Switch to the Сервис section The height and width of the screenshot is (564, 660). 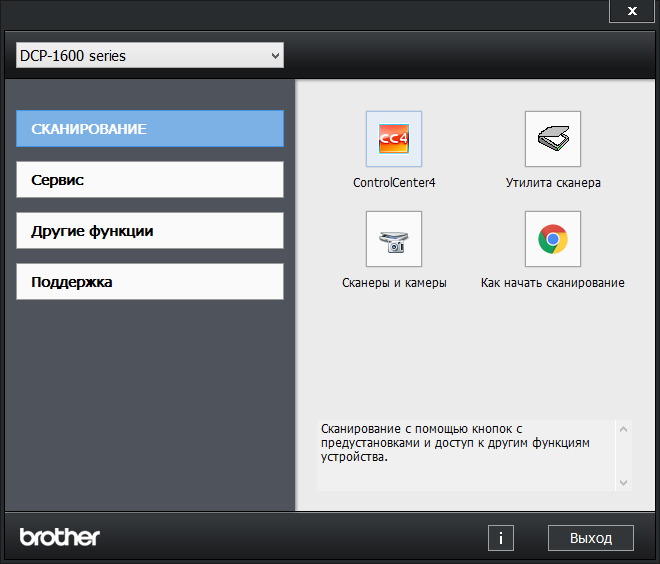(x=150, y=180)
